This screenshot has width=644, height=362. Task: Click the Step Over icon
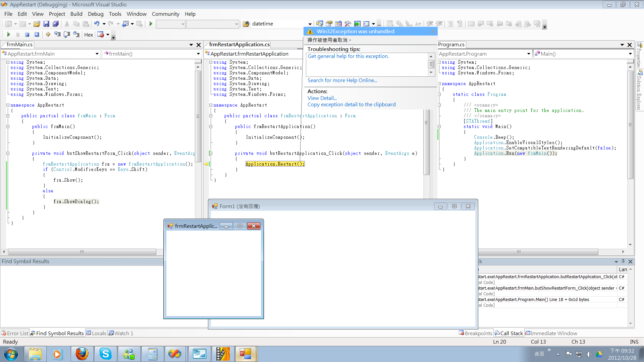(67, 35)
